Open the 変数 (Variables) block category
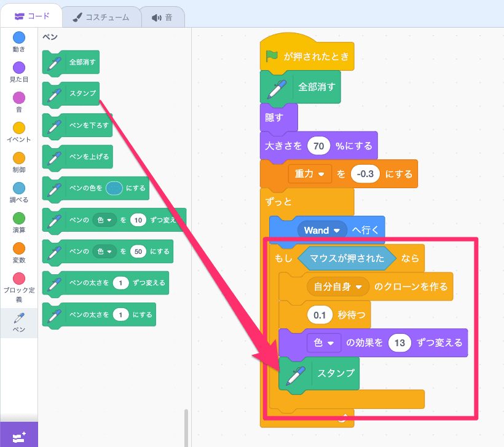Viewport: 504px width, 447px height. click(19, 248)
